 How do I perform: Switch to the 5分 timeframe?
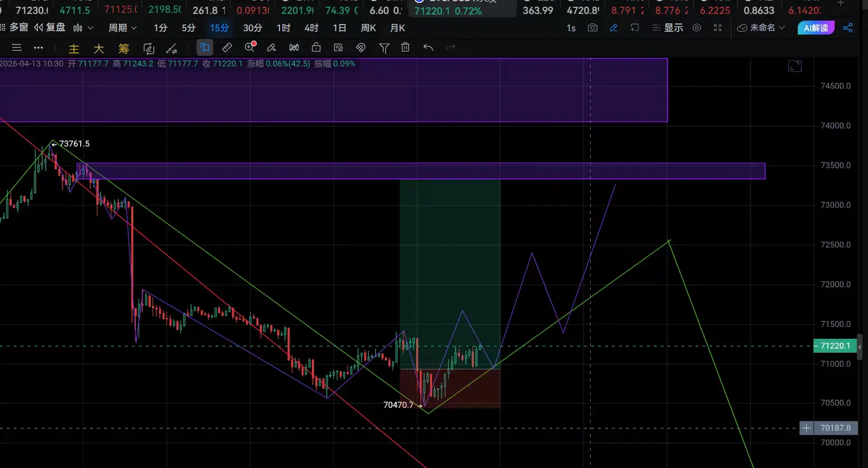(x=189, y=27)
